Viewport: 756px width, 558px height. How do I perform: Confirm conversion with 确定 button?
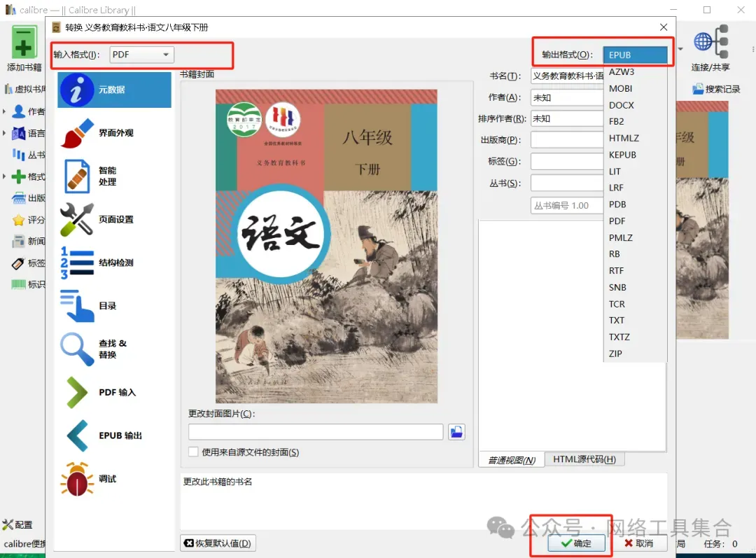click(x=576, y=543)
